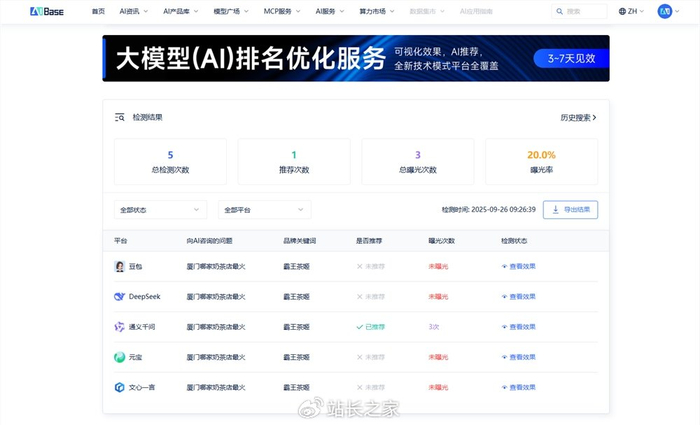
Task: Click the search magnifier icon
Action: pyautogui.click(x=559, y=11)
